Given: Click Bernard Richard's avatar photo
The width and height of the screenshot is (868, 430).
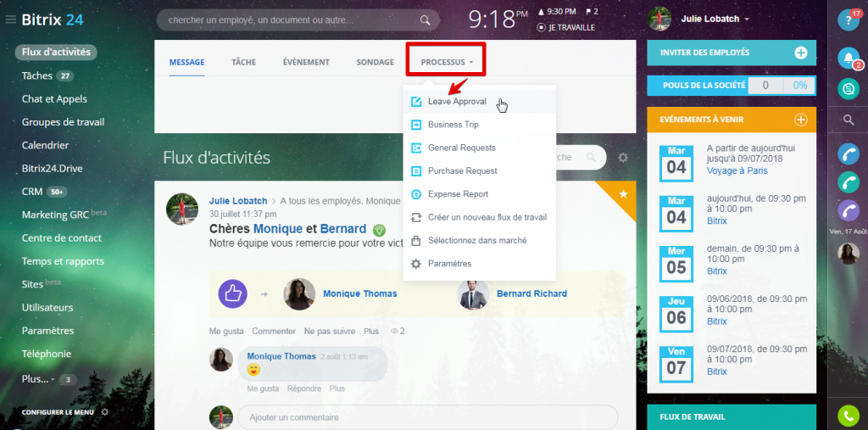Looking at the screenshot, I should pos(473,293).
